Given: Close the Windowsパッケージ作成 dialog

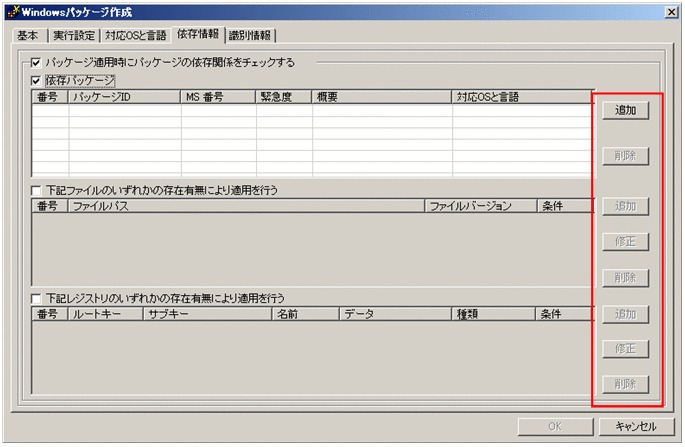Looking at the screenshot, I should pyautogui.click(x=671, y=12).
